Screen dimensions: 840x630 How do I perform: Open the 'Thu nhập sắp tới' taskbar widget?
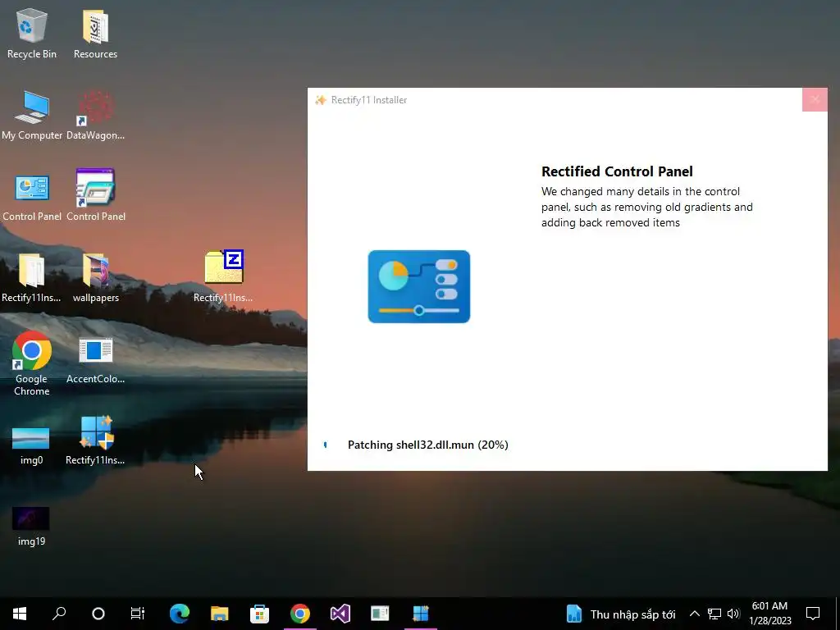pos(621,614)
